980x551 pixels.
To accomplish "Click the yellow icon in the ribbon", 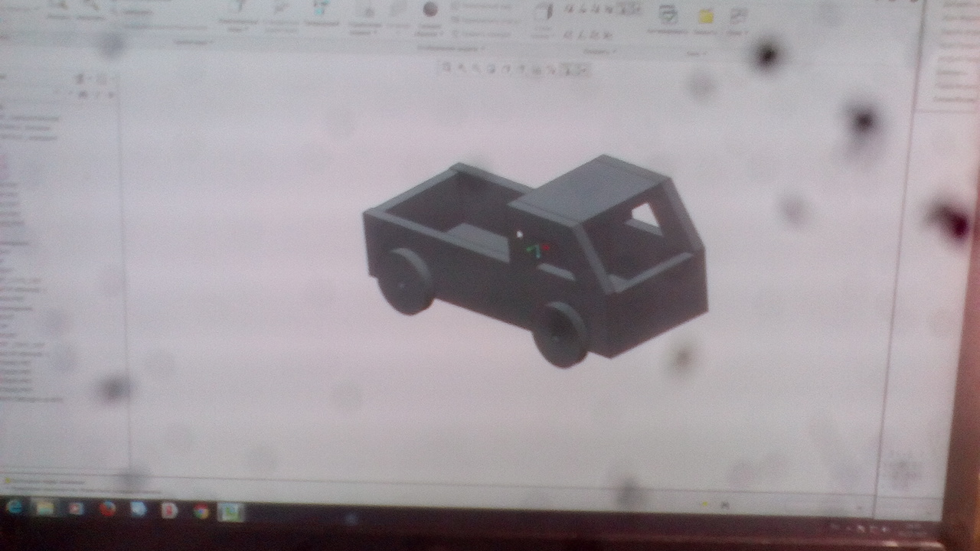I will click(705, 16).
